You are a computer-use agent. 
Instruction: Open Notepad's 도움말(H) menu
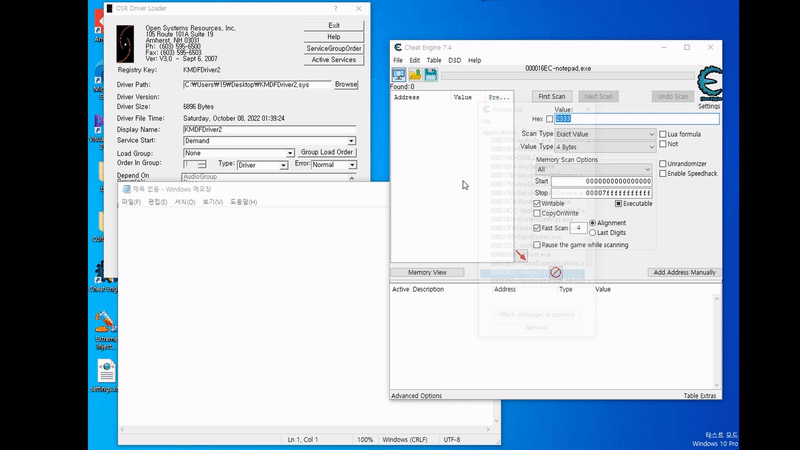pos(243,202)
